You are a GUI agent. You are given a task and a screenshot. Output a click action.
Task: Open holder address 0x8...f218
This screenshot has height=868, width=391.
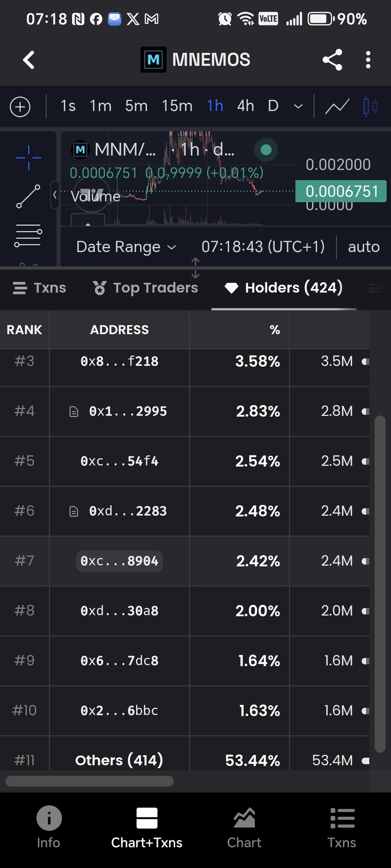click(x=120, y=362)
